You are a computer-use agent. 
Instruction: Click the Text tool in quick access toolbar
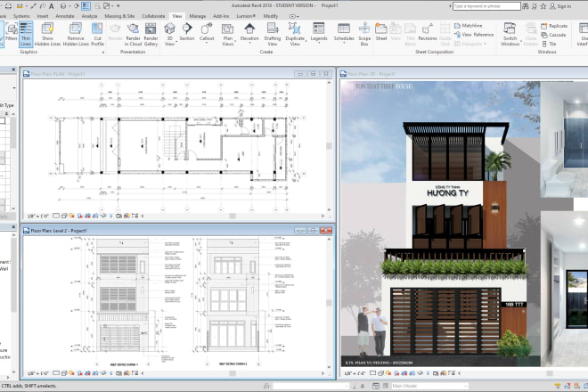coord(52,6)
